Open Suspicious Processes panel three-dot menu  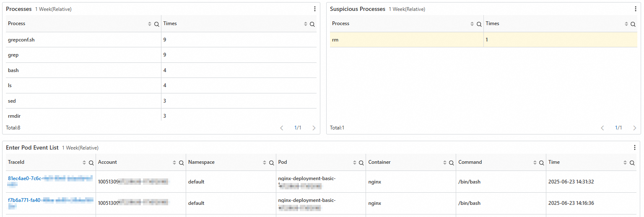[636, 9]
